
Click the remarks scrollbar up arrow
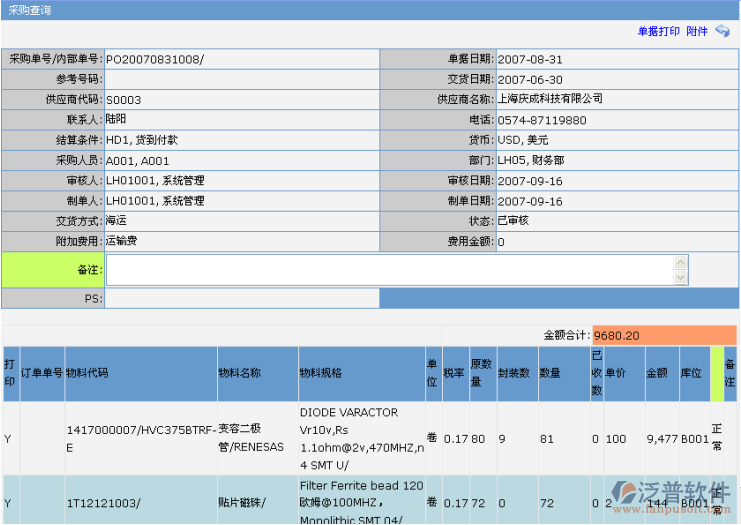(x=681, y=262)
